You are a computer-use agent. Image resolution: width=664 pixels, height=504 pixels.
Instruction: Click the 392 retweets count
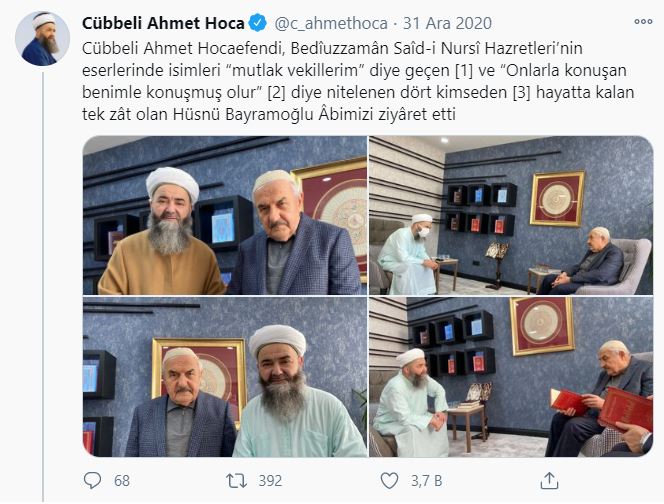tap(270, 481)
